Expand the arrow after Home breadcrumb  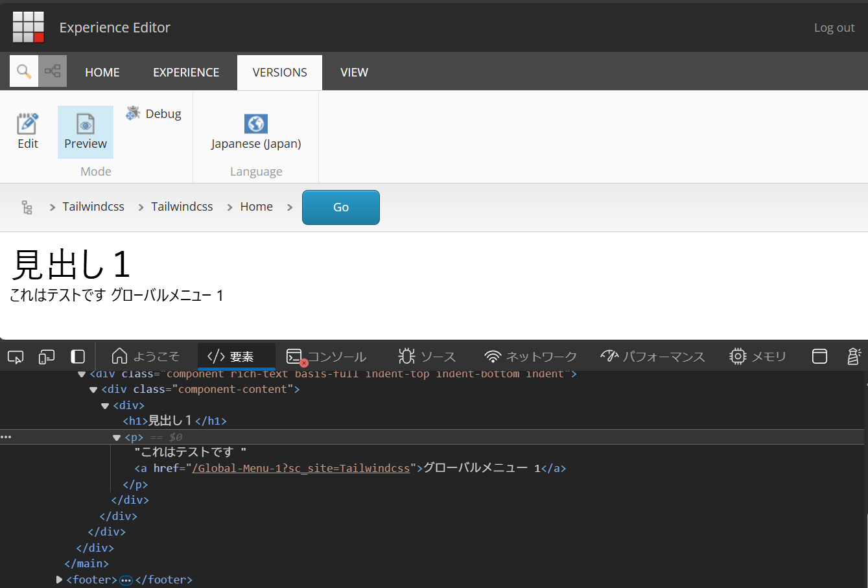point(290,207)
